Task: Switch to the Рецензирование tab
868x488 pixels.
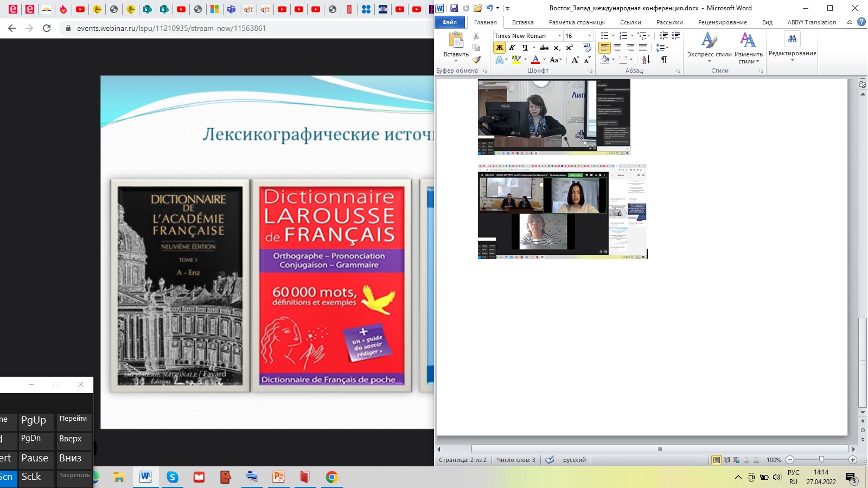Action: click(722, 22)
